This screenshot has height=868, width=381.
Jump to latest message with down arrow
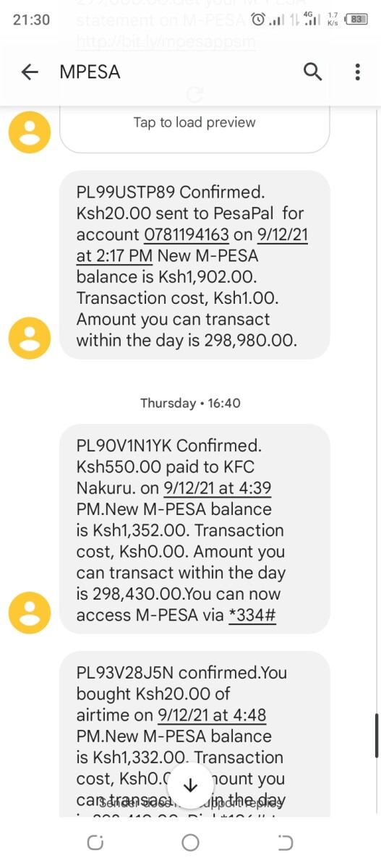pyautogui.click(x=191, y=786)
